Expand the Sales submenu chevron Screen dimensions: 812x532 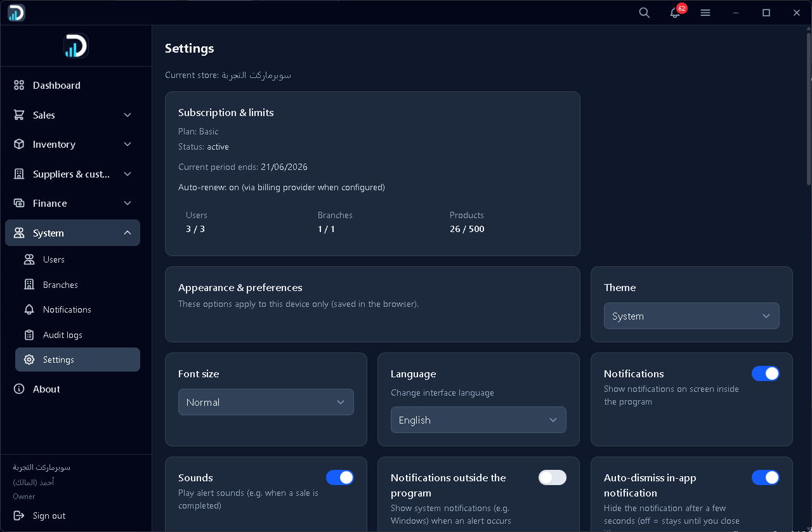[128, 115]
